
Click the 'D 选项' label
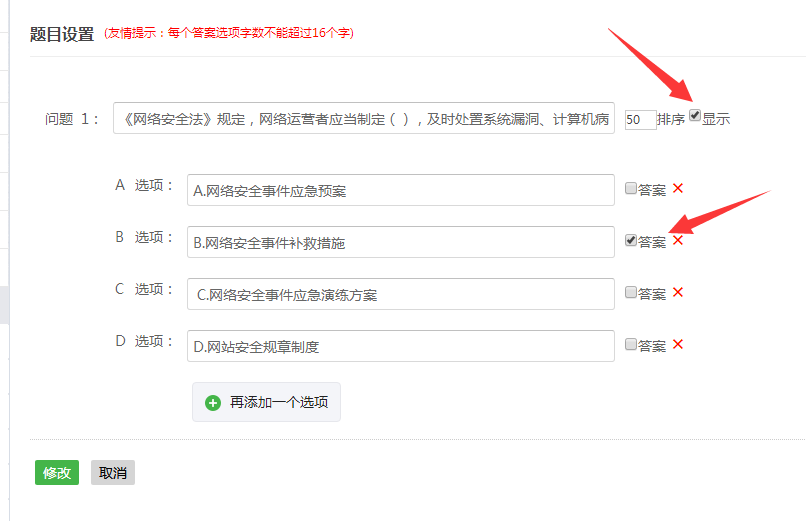[x=144, y=341]
